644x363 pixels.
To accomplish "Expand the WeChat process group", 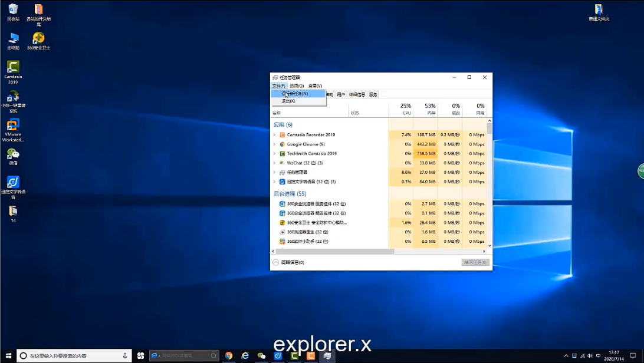I will 274,163.
